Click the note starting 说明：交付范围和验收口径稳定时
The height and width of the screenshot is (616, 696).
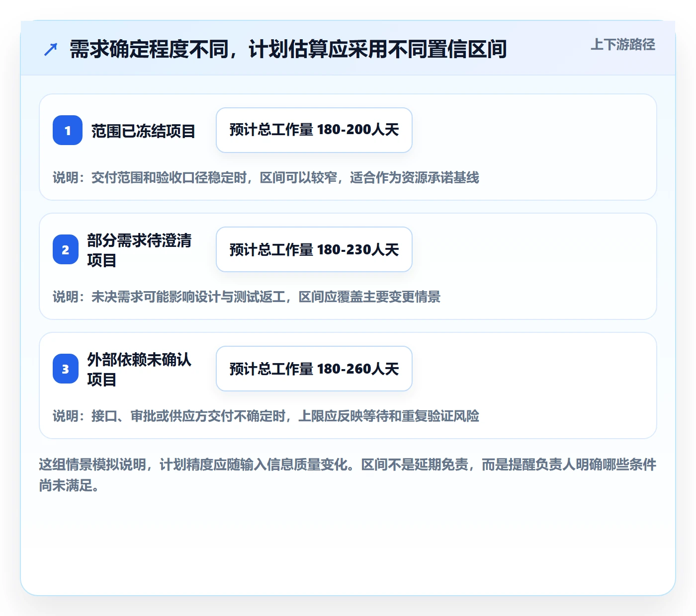[x=266, y=177]
